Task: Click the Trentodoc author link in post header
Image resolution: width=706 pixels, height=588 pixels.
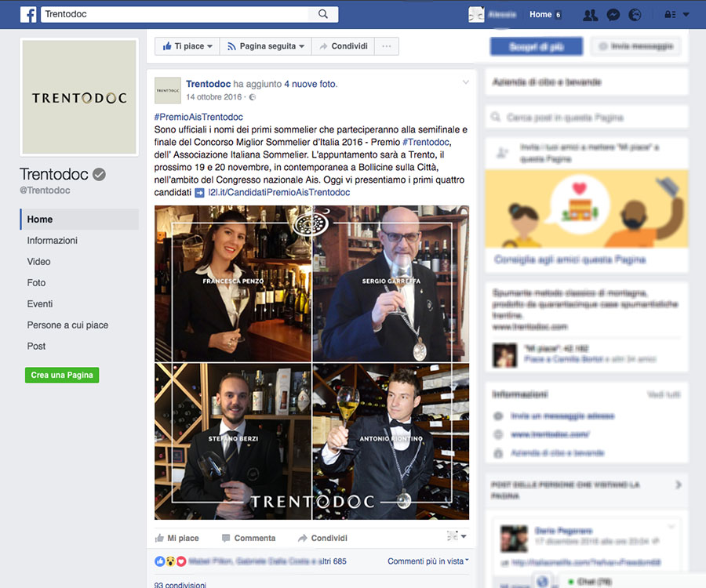Action: pyautogui.click(x=208, y=84)
